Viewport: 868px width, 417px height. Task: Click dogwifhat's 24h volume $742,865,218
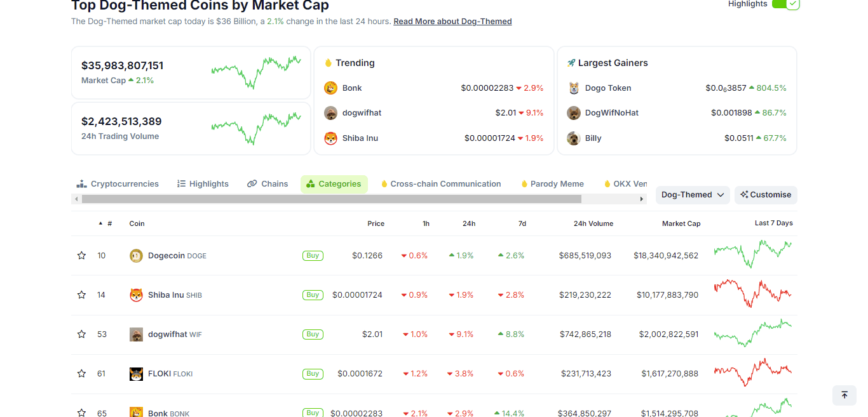click(x=585, y=334)
